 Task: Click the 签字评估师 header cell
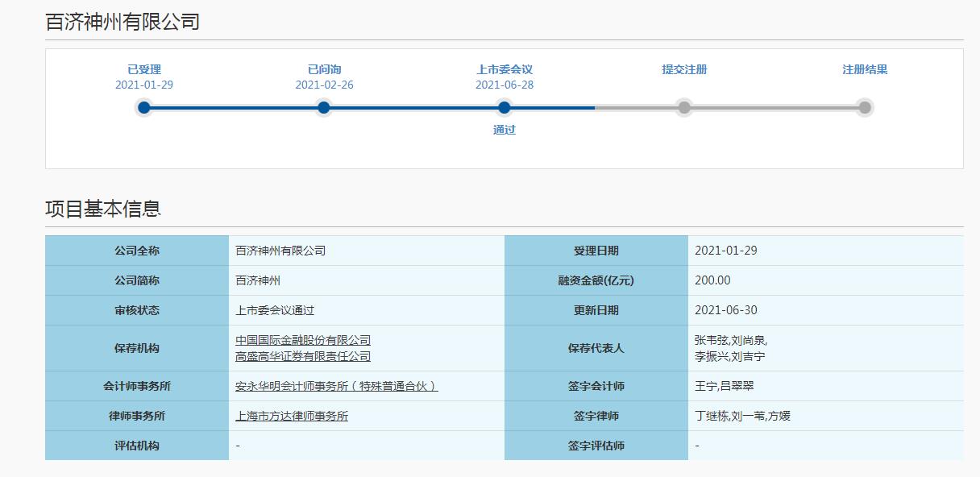[x=596, y=446]
